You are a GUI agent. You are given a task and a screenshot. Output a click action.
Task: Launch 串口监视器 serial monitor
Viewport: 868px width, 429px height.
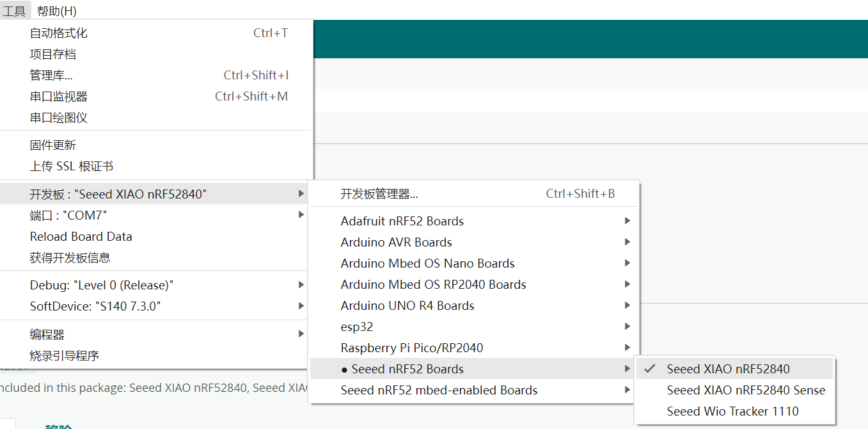pos(156,97)
